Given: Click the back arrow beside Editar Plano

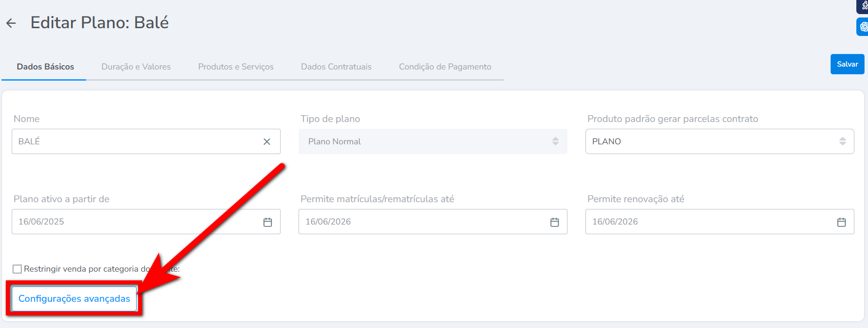Looking at the screenshot, I should (11, 23).
